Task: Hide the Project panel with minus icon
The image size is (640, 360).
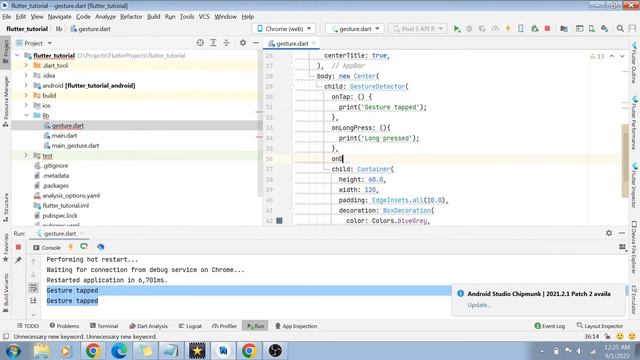Action: click(x=256, y=43)
